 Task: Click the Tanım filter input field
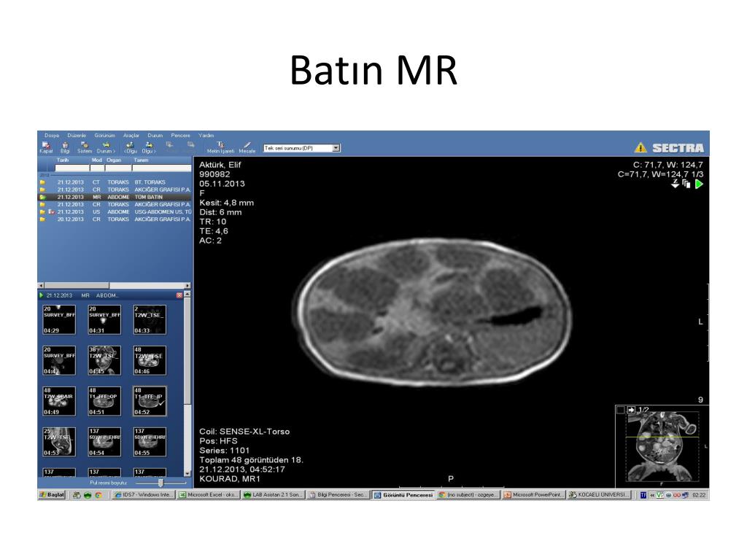161,168
